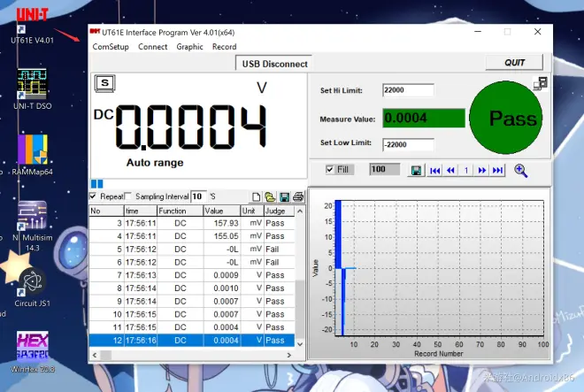The width and height of the screenshot is (584, 392).
Task: Open the Connect menu
Action: (152, 47)
